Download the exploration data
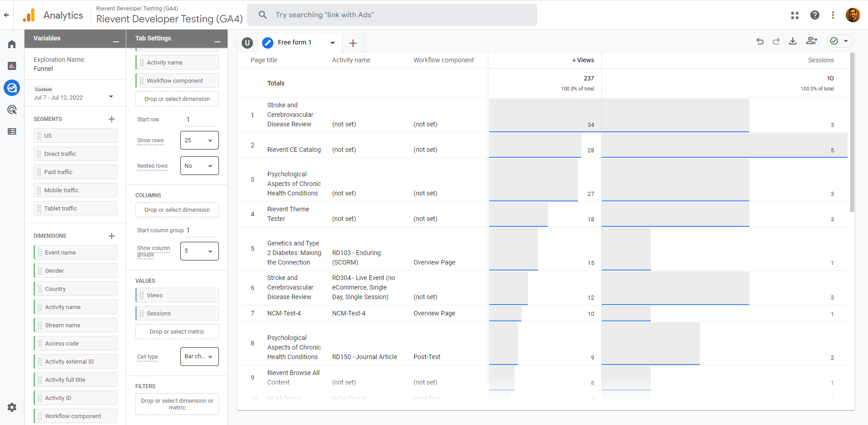This screenshot has width=868, height=425. click(793, 41)
